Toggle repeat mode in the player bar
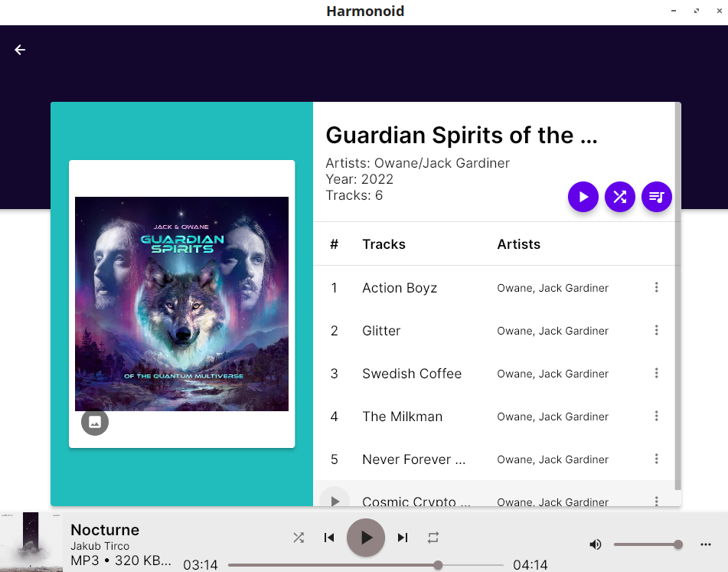The height and width of the screenshot is (572, 728). point(433,538)
